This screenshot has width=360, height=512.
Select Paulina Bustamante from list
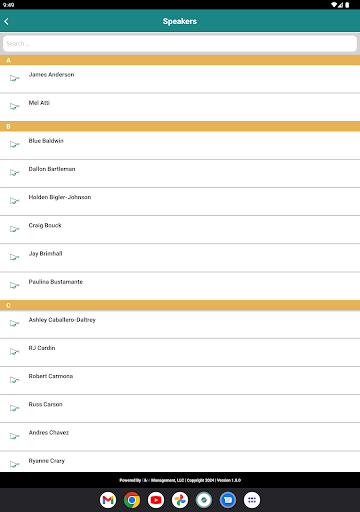point(180,286)
